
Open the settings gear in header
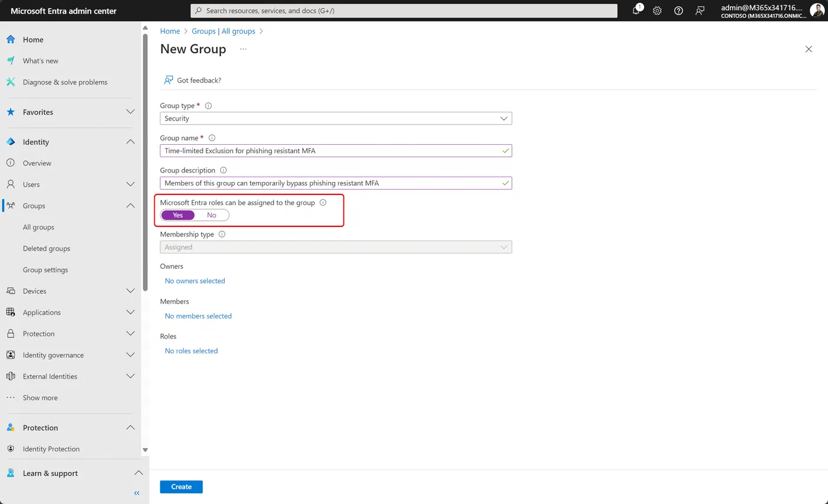(x=657, y=11)
